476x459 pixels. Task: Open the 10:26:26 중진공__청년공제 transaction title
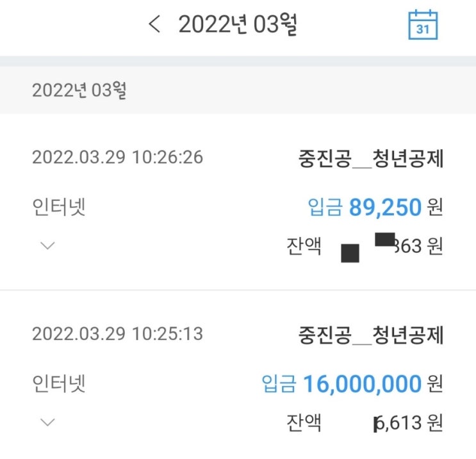pyautogui.click(x=370, y=157)
